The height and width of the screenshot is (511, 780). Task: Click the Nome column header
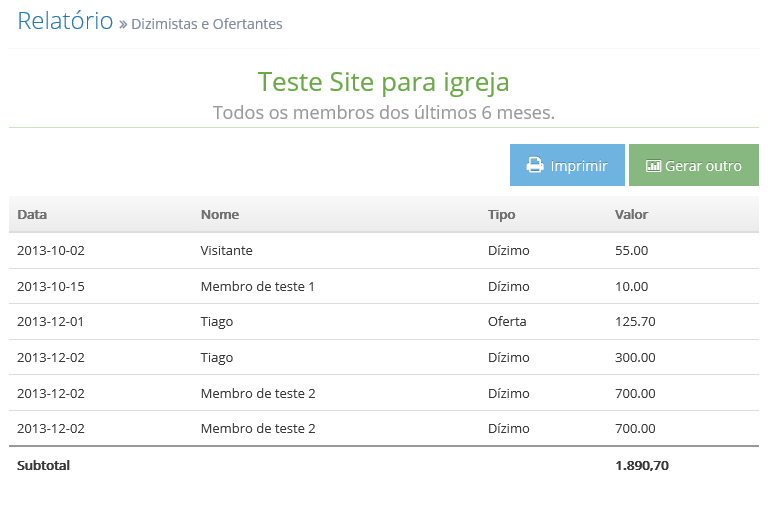pos(220,214)
